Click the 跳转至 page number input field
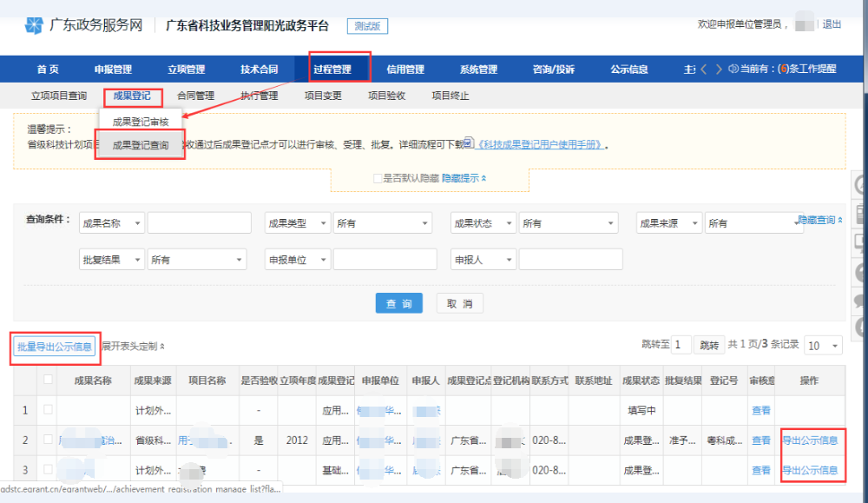 tap(681, 346)
